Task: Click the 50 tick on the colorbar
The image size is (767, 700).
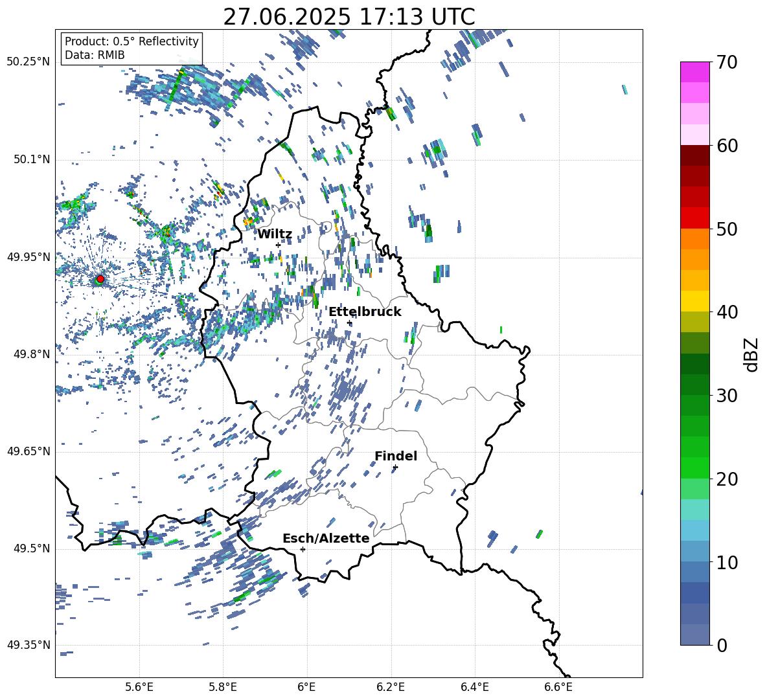Action: point(726,229)
